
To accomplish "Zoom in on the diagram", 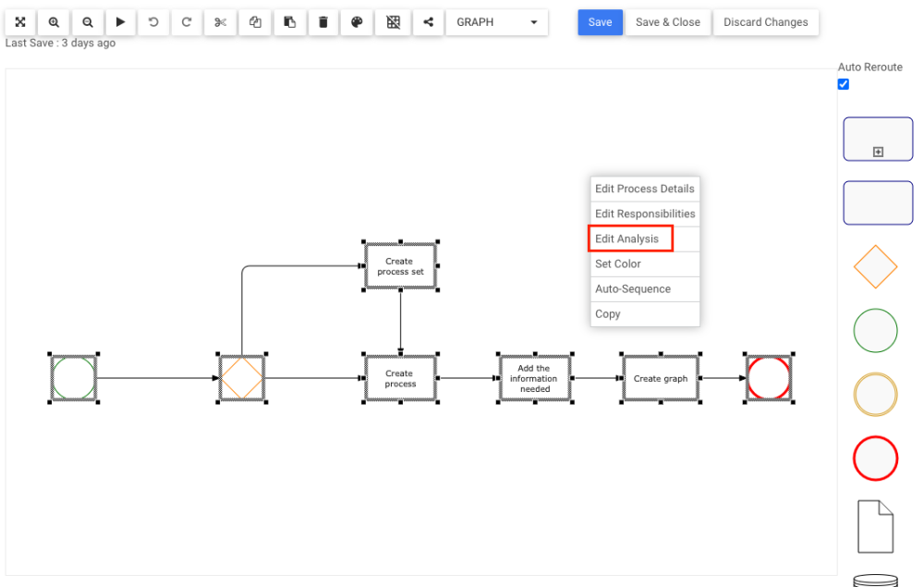I will point(54,22).
